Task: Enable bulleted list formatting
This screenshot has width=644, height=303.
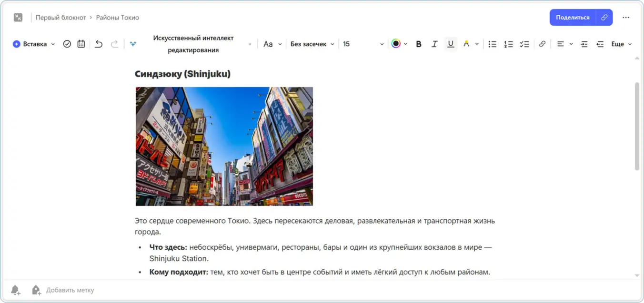Action: pos(492,44)
